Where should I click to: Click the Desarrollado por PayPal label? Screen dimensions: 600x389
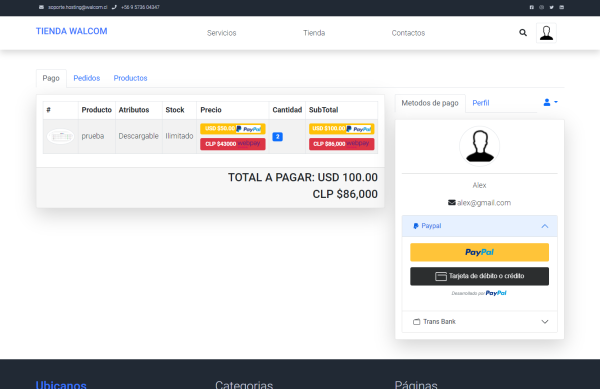(x=479, y=293)
